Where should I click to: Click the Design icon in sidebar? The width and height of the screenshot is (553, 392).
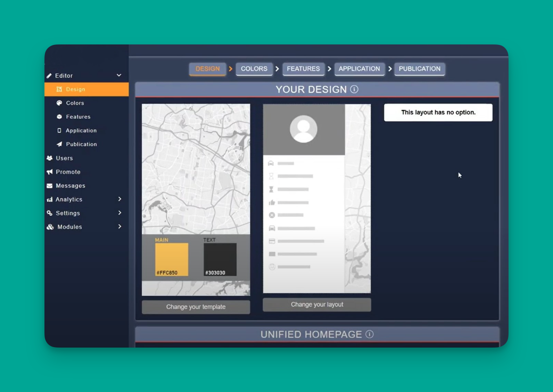59,89
